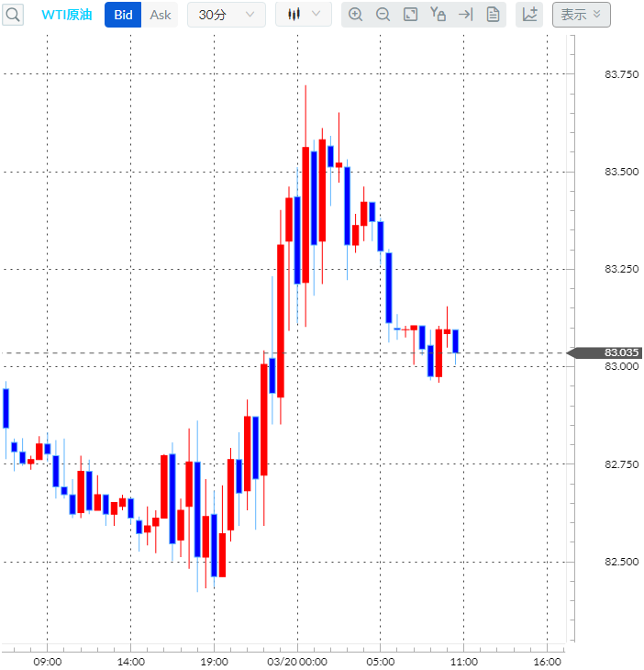Click the current price tag 83.035

[x=605, y=353]
